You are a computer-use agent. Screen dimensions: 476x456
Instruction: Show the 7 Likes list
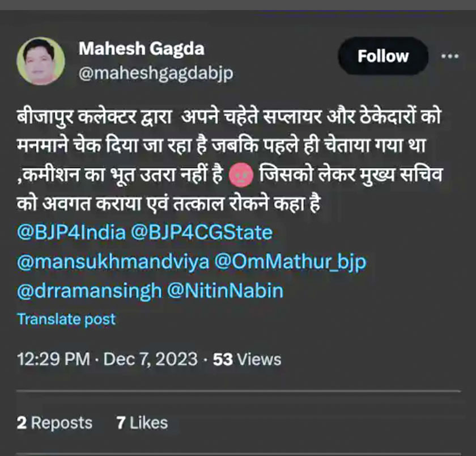coord(142,423)
